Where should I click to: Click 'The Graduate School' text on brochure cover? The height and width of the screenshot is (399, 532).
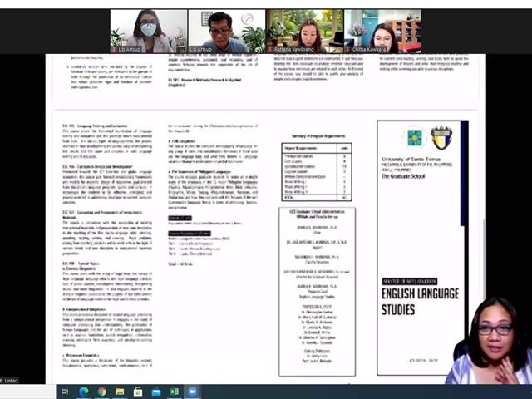click(403, 176)
